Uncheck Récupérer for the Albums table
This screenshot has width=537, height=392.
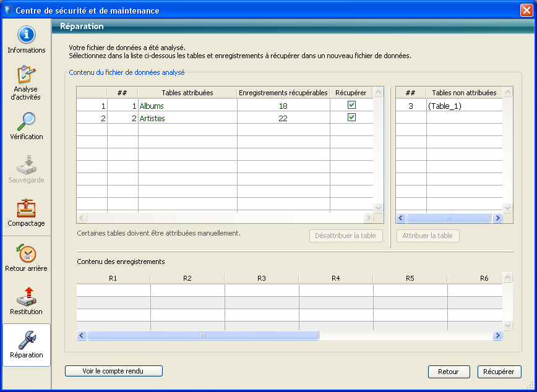click(x=351, y=105)
